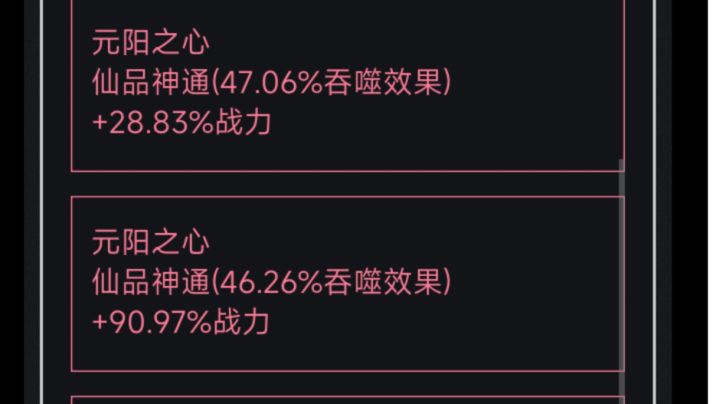Click the 仙品神通 label in the lower card
The height and width of the screenshot is (404, 720).
coord(151,282)
